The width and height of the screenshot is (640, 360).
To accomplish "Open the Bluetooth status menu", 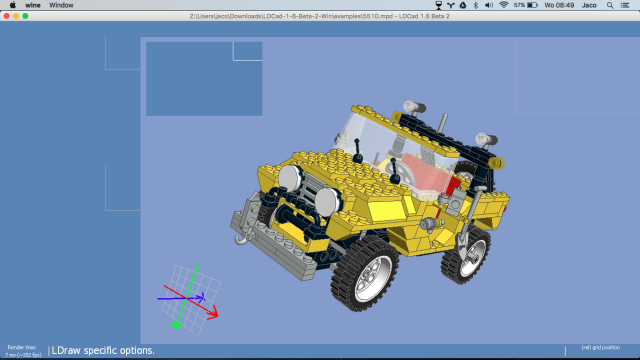I will pyautogui.click(x=476, y=5).
